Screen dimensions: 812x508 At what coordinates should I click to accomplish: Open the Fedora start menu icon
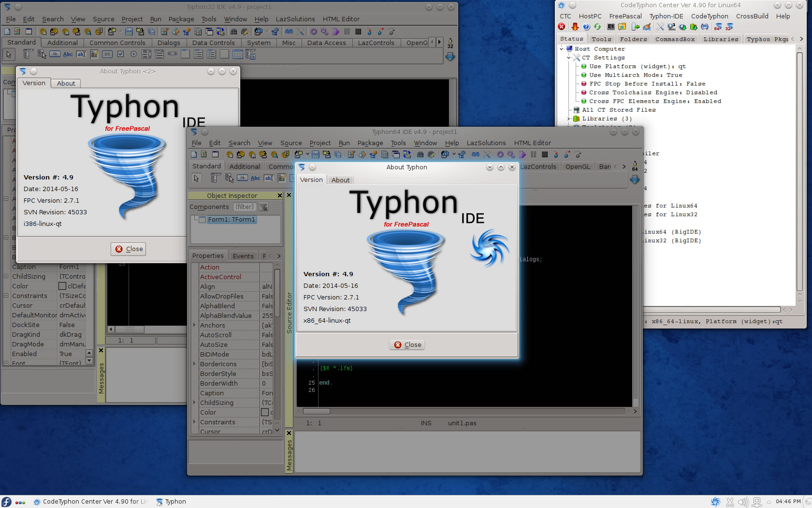click(6, 502)
